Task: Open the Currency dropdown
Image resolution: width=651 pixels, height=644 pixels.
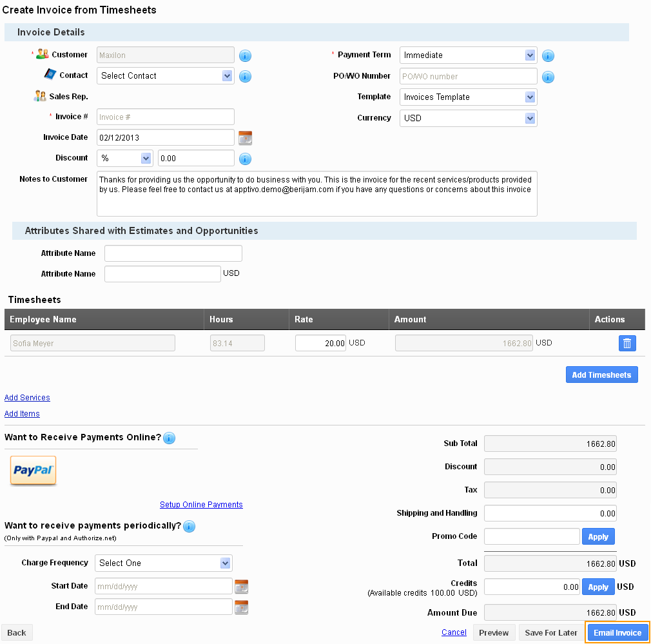Action: click(468, 118)
